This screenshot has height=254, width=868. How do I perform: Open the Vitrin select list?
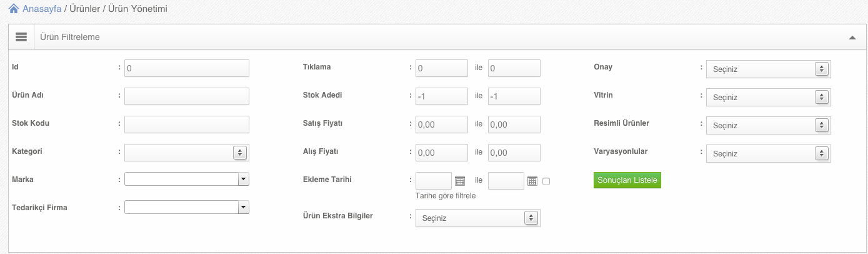[x=768, y=97]
